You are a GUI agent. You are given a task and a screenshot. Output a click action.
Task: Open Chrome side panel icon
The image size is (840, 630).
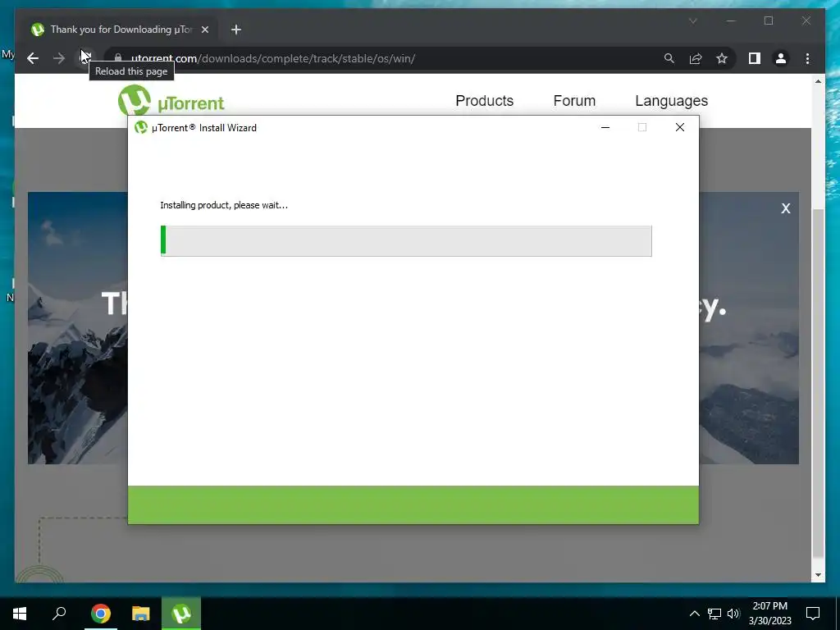click(x=755, y=58)
